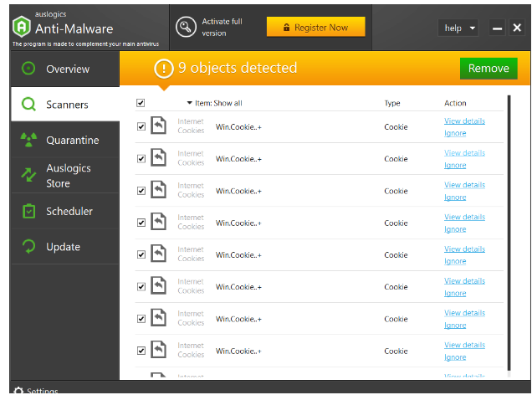Click the key magnifier activation icon
This screenshot has height=395, width=532.
coord(186,27)
